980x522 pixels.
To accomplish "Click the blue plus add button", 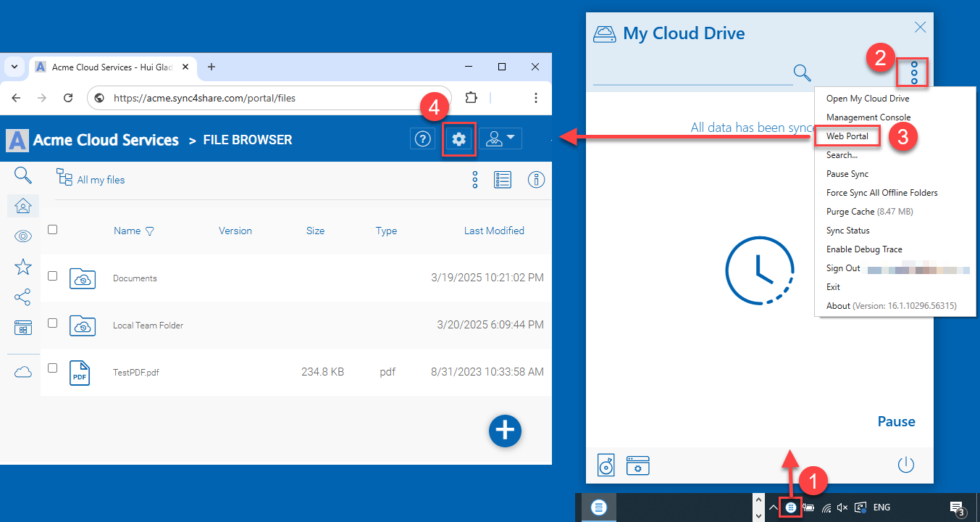I will (x=505, y=431).
